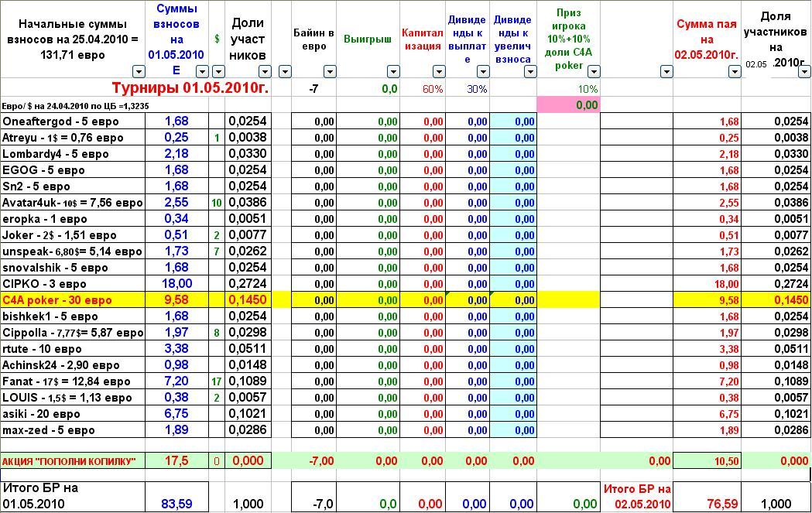The image size is (812, 513).
Task: Select the yellow C4A poker - 30 евро cell
Action: point(74,300)
